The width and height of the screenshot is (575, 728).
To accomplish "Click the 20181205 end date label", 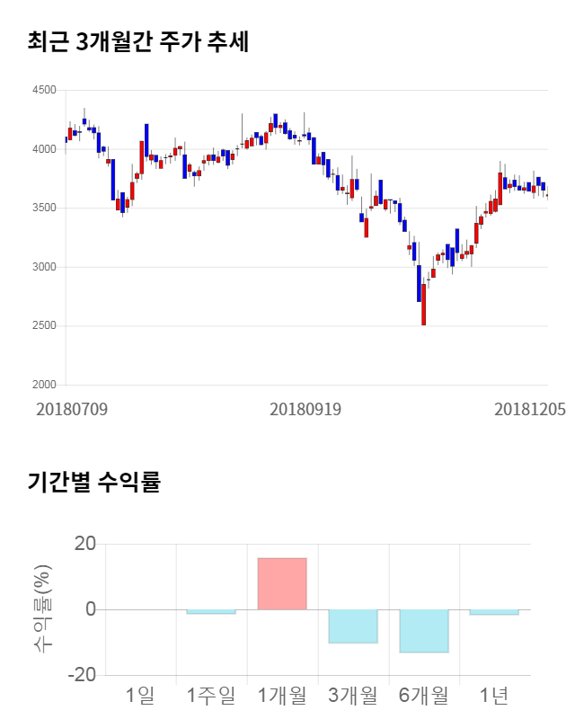I will click(530, 409).
